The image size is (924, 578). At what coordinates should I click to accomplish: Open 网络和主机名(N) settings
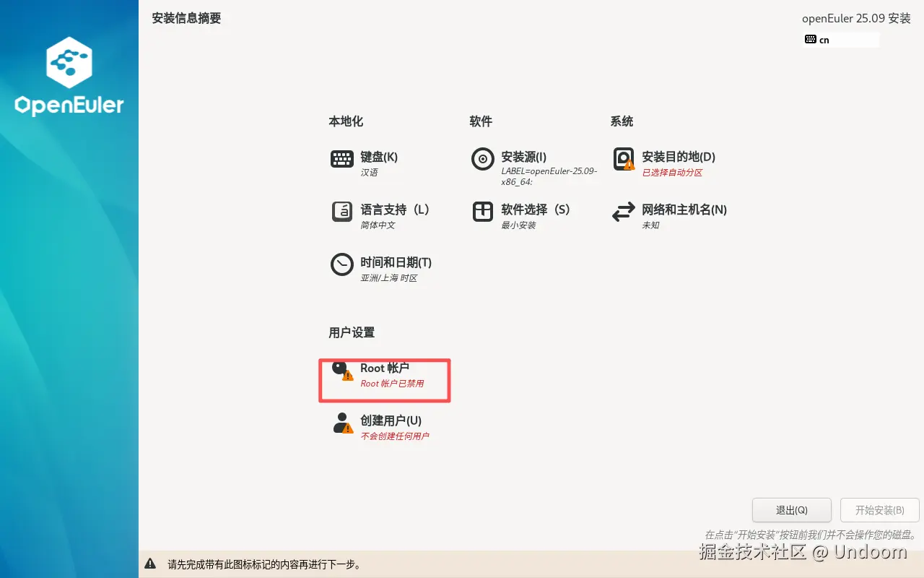[x=684, y=210]
